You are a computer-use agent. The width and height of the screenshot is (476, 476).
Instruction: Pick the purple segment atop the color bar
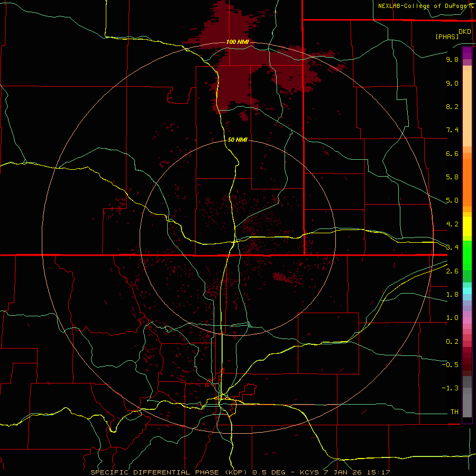tap(467, 53)
